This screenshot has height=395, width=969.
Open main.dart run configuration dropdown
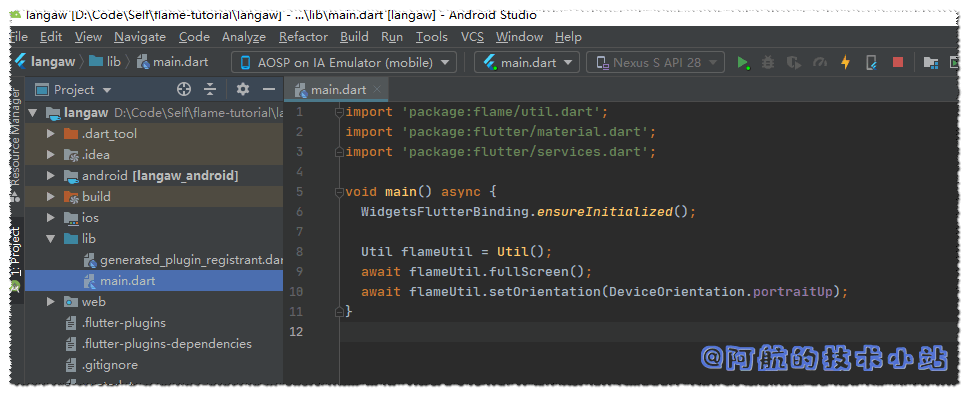[527, 62]
